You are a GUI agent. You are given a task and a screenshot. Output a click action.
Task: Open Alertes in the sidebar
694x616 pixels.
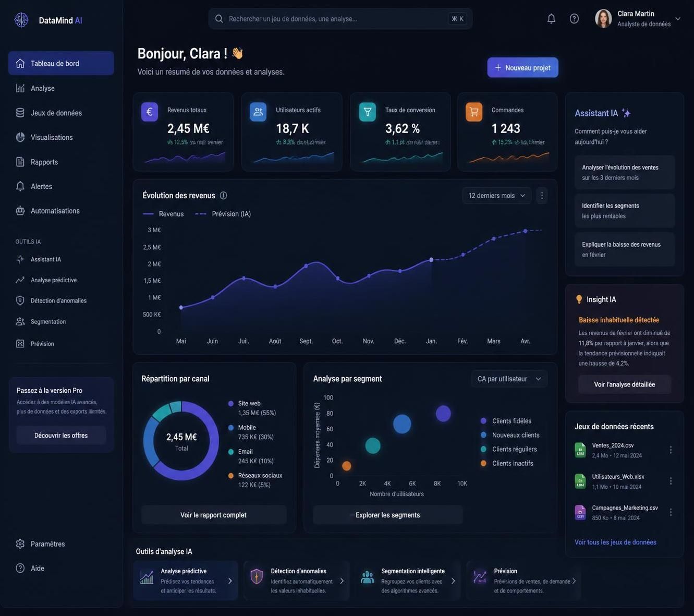point(61,186)
